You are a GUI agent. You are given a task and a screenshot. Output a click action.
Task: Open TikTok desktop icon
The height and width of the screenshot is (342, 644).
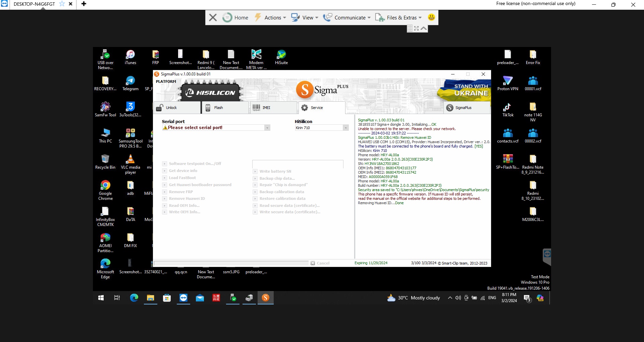508,109
